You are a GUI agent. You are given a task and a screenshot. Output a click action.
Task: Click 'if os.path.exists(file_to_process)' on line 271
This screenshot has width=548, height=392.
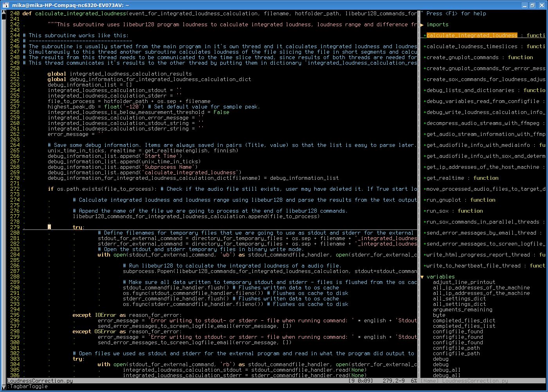click(x=102, y=189)
